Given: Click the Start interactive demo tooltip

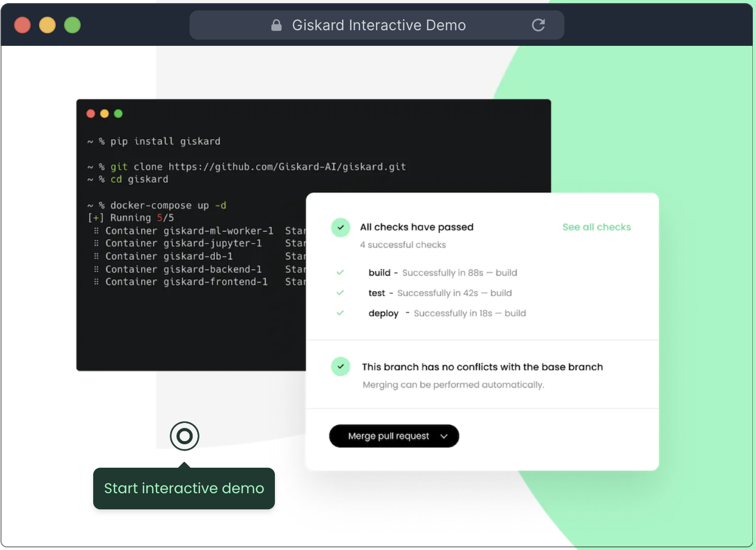Looking at the screenshot, I should click(x=184, y=489).
